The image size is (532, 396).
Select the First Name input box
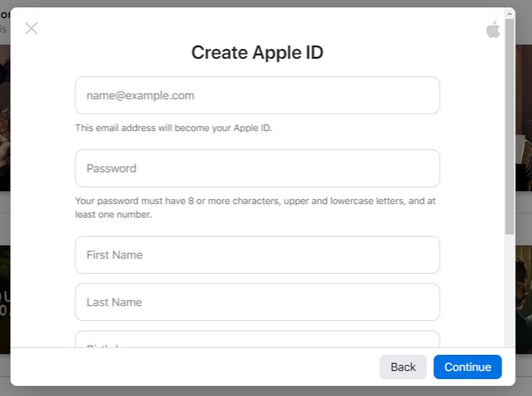coord(257,255)
